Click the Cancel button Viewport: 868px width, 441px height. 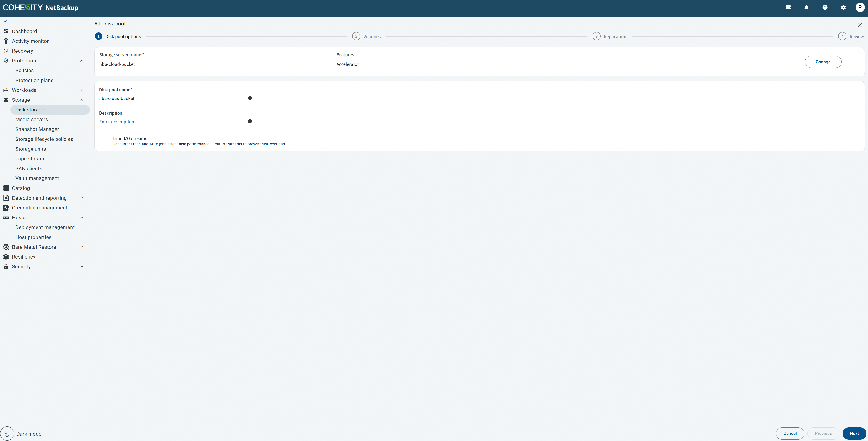(790, 434)
